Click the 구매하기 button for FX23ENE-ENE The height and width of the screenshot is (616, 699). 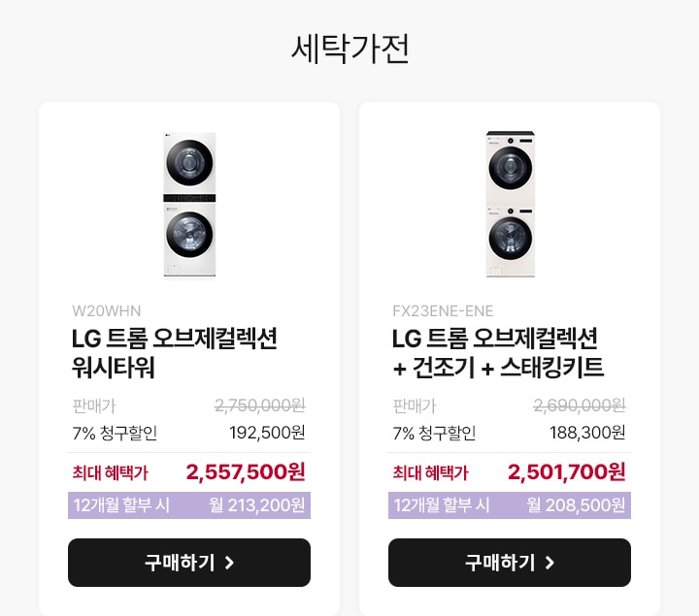point(509,562)
